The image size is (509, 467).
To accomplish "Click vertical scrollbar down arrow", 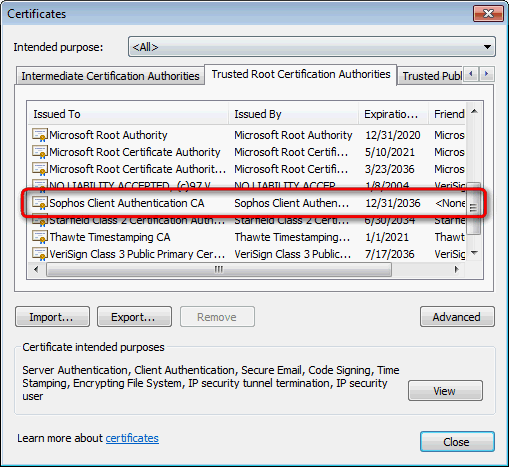I will (474, 253).
